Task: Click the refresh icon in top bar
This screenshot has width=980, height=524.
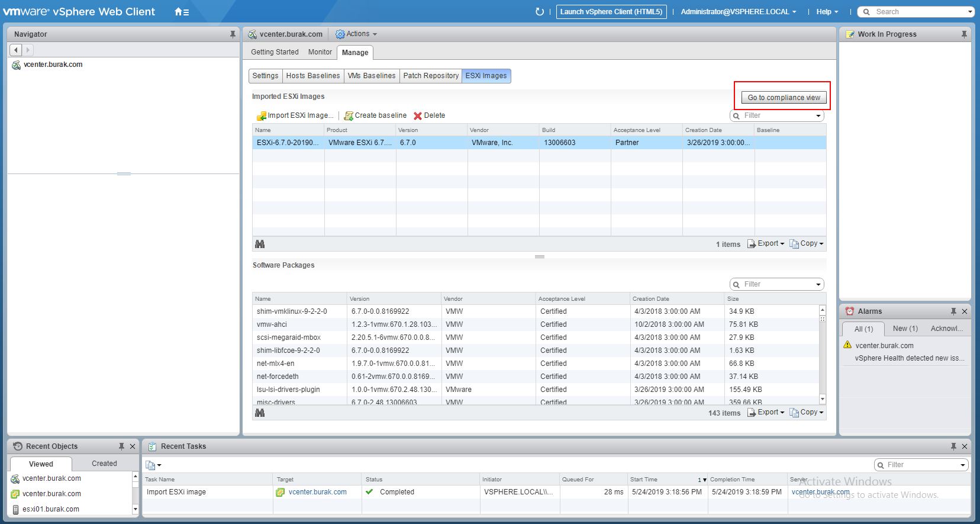Action: 539,12
